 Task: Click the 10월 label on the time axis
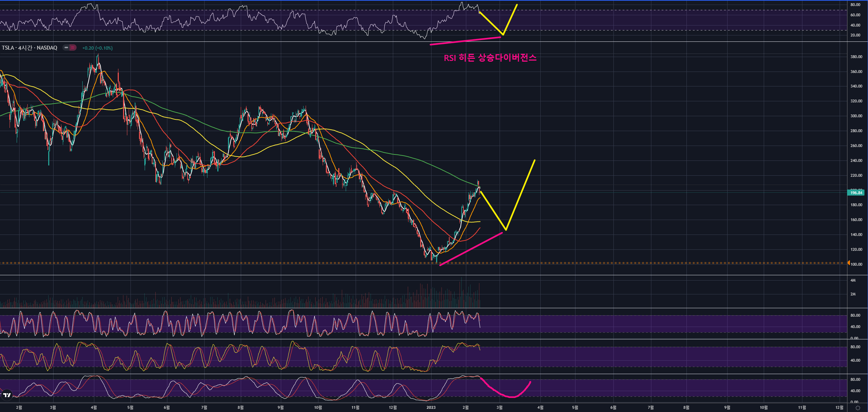[x=318, y=407]
